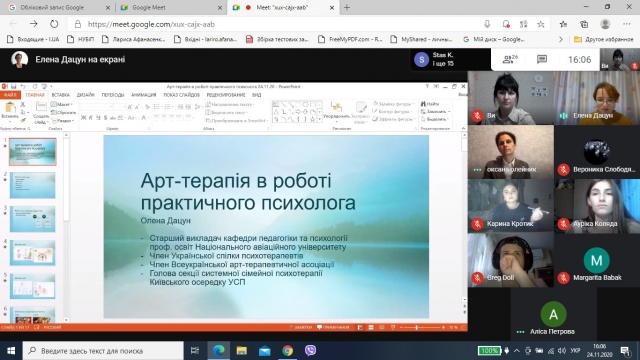The height and width of the screenshot is (360, 640).
Task: Open the Эффекты фигуры dropdown
Action: tap(393, 119)
